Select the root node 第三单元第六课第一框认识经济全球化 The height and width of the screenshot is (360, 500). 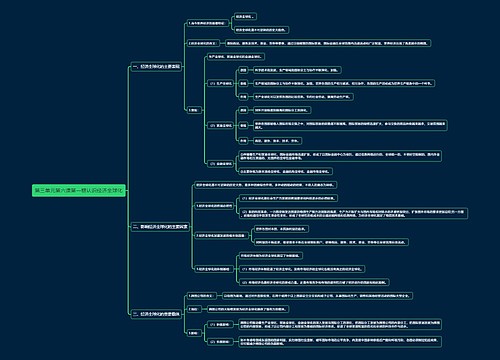[79, 190]
